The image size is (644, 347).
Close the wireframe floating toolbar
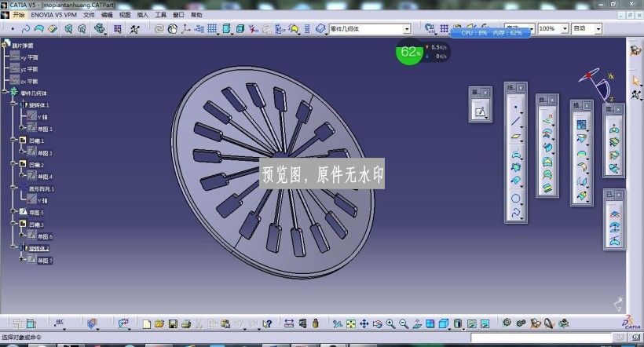(521, 88)
